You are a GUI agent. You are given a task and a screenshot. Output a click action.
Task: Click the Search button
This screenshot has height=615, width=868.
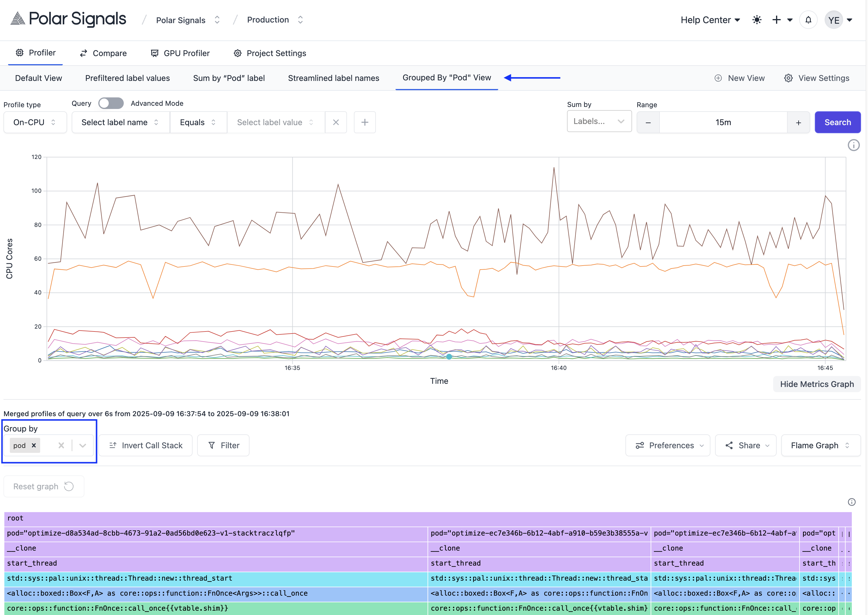837,122
